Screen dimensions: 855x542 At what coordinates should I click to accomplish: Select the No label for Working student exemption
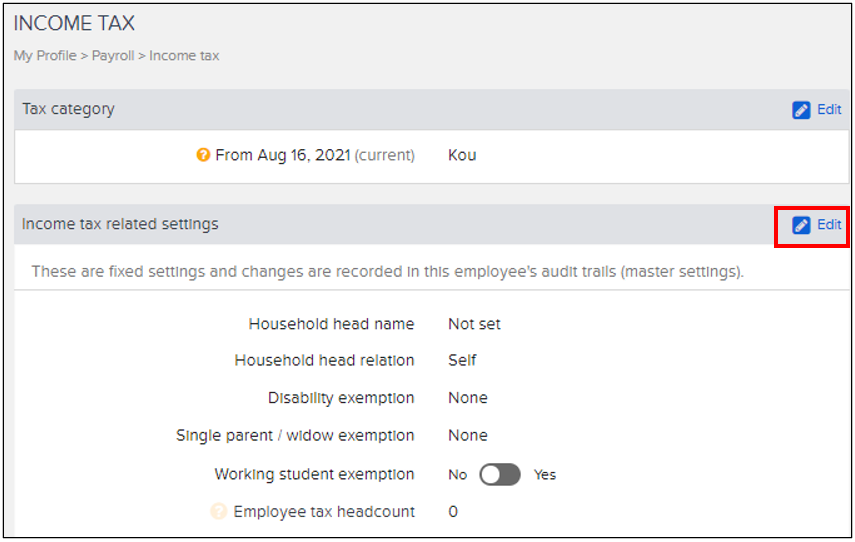click(x=458, y=475)
